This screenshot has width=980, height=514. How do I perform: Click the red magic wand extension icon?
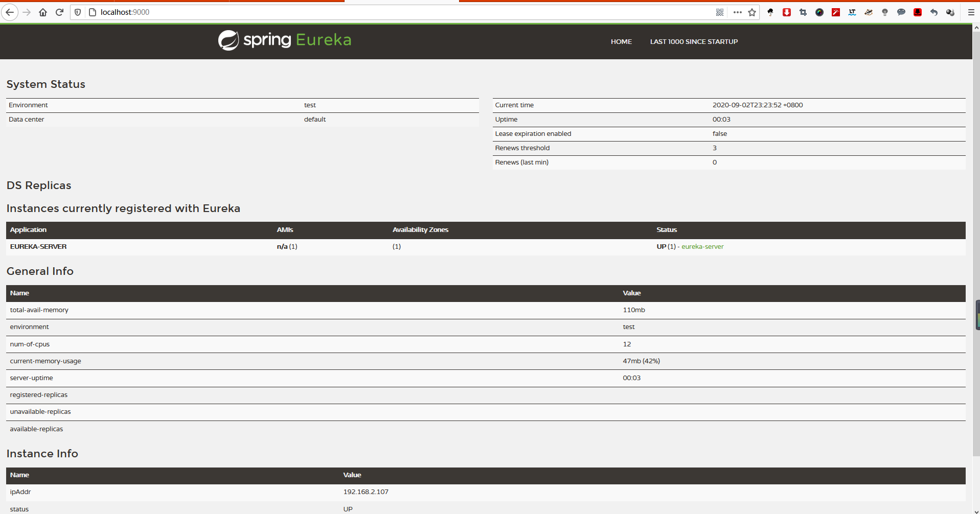tap(836, 12)
